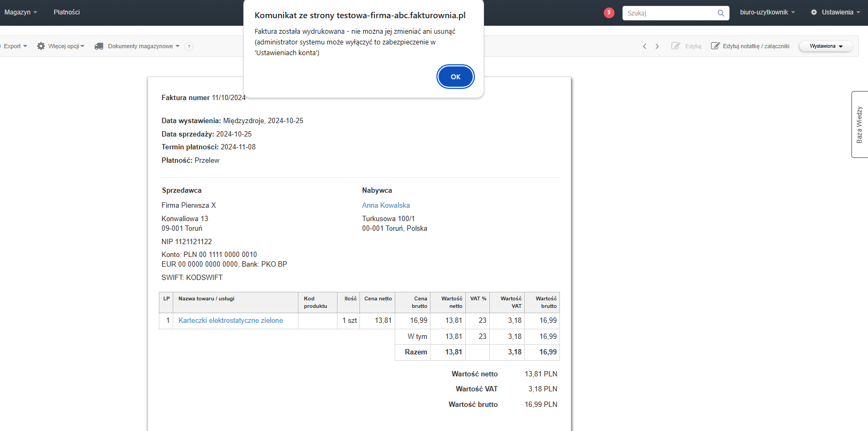Go to the next invoice arrow
This screenshot has height=431, width=868.
point(657,46)
